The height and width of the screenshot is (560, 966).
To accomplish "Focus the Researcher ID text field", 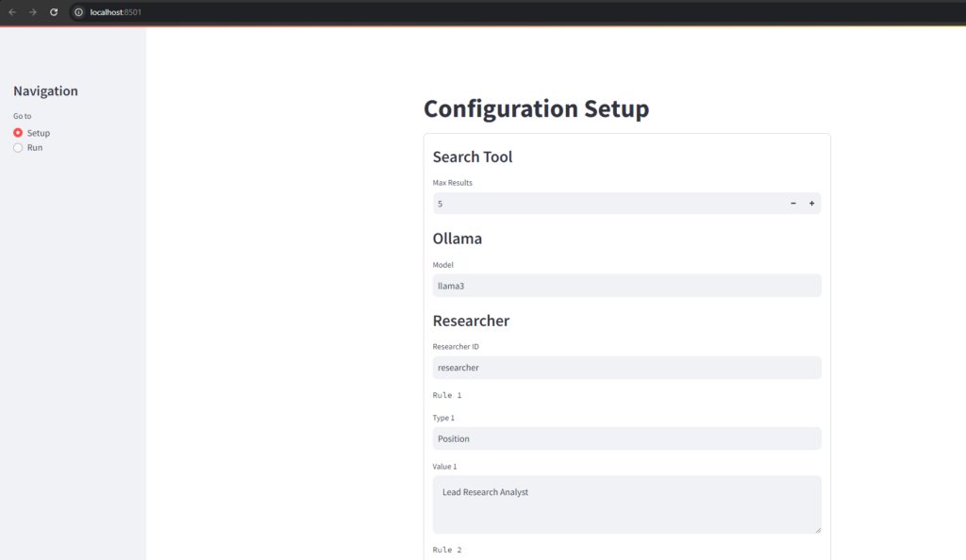I will click(x=626, y=368).
